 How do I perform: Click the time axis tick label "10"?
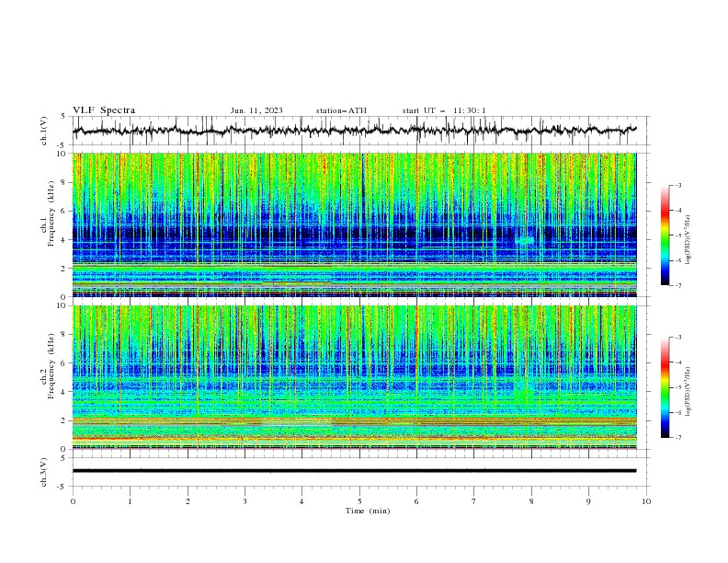646,501
